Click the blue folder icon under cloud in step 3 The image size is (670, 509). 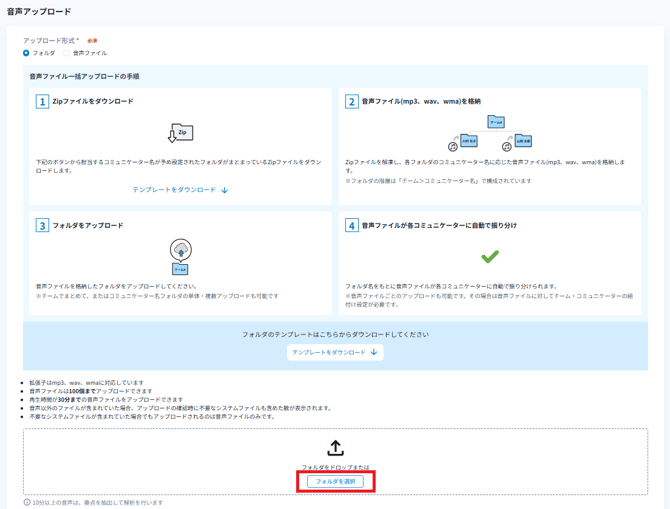coord(180,269)
